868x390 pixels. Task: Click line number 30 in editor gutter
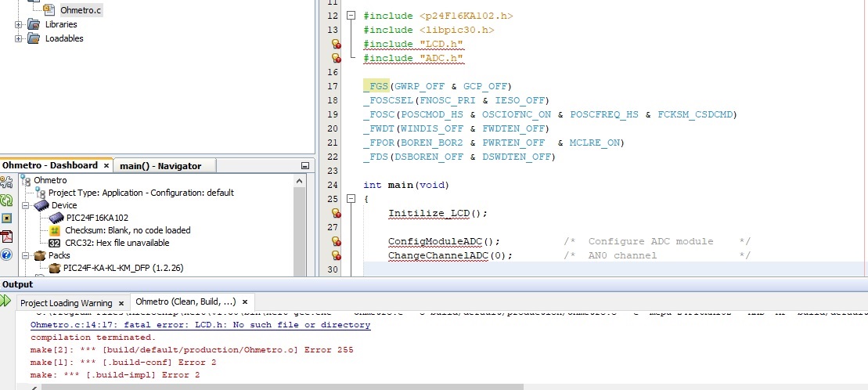click(332, 269)
